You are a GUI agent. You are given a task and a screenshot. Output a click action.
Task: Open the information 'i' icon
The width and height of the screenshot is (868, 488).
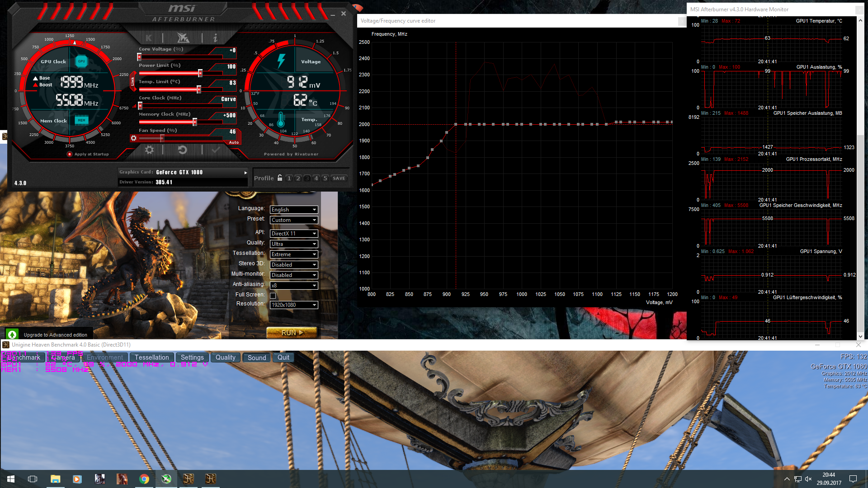click(x=215, y=38)
